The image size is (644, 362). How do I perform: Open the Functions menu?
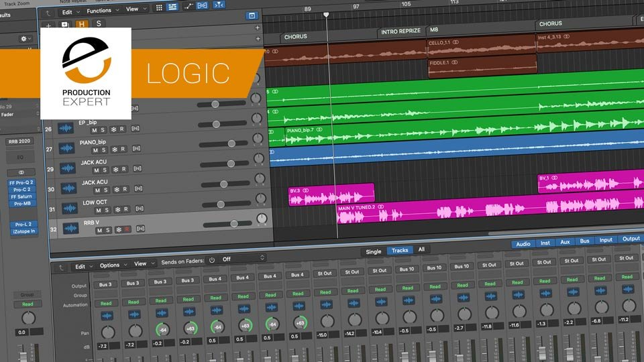point(102,11)
